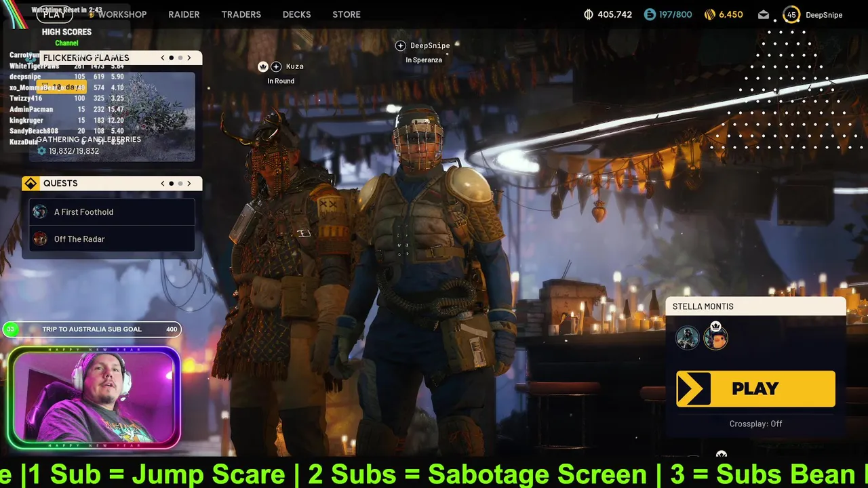Click the 'In Round' status under Kuza
This screenshot has height=488, width=868.
click(x=281, y=81)
